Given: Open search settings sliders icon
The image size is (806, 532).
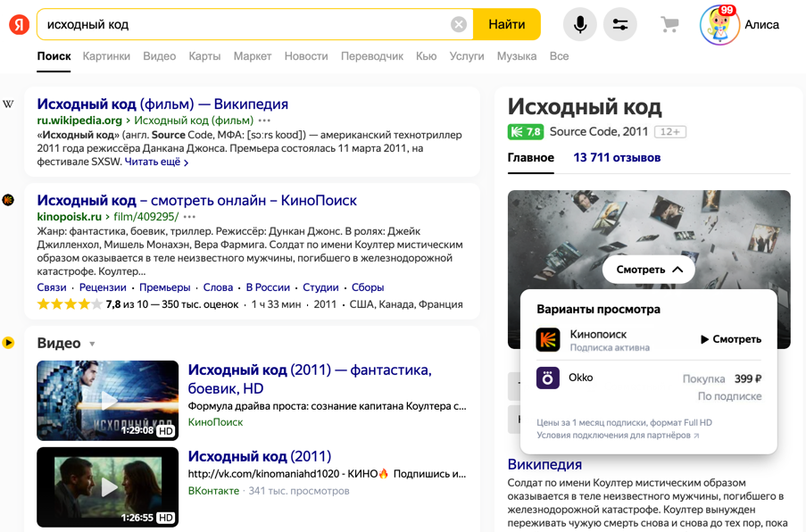Looking at the screenshot, I should pos(619,25).
